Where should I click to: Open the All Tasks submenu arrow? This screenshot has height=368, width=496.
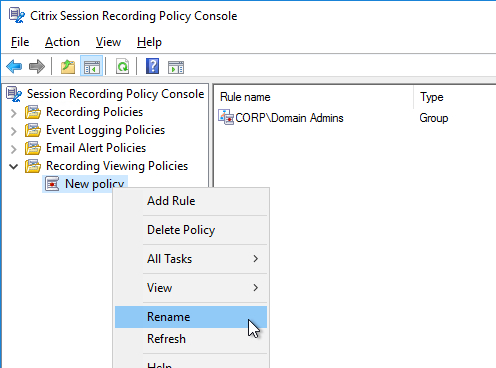256,259
